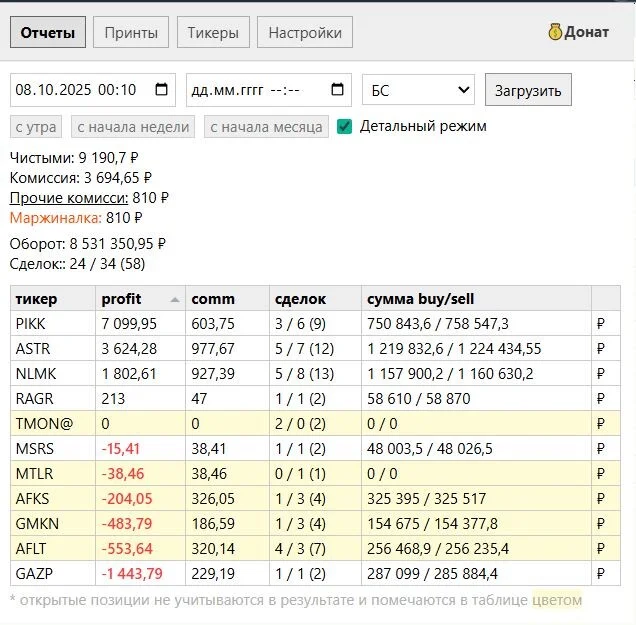Click the profit column sort arrow

[175, 300]
